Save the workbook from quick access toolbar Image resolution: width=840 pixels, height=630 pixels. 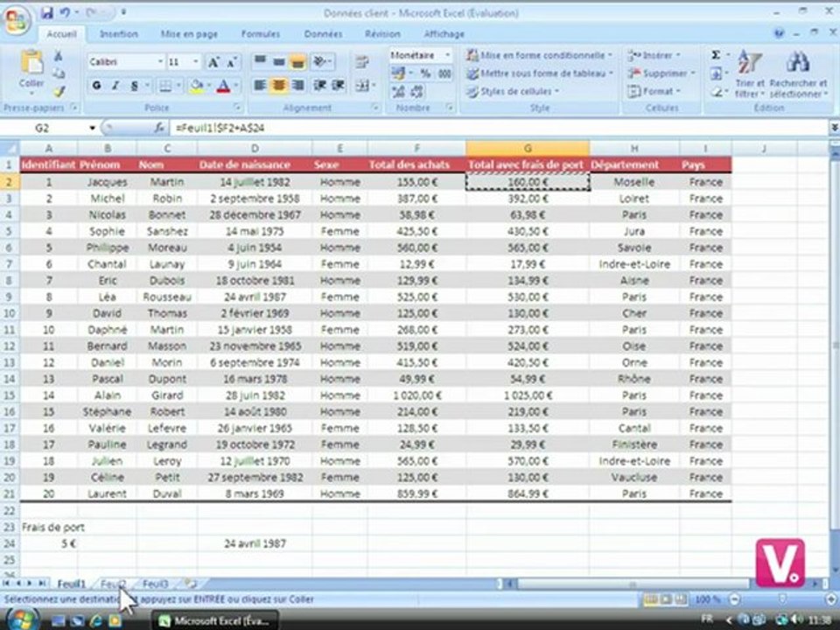click(x=46, y=13)
